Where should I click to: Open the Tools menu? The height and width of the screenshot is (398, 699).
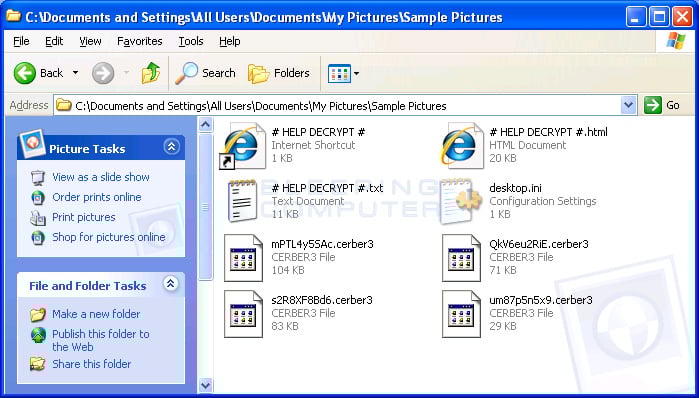(x=191, y=41)
